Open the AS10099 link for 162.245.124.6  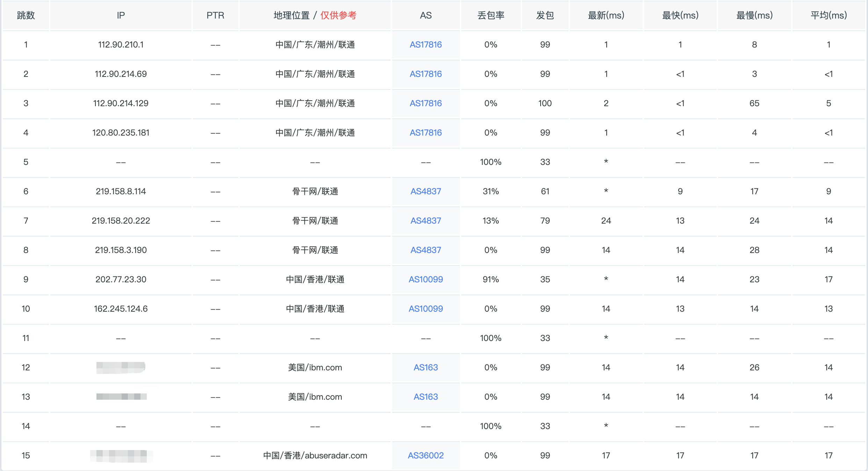click(426, 309)
